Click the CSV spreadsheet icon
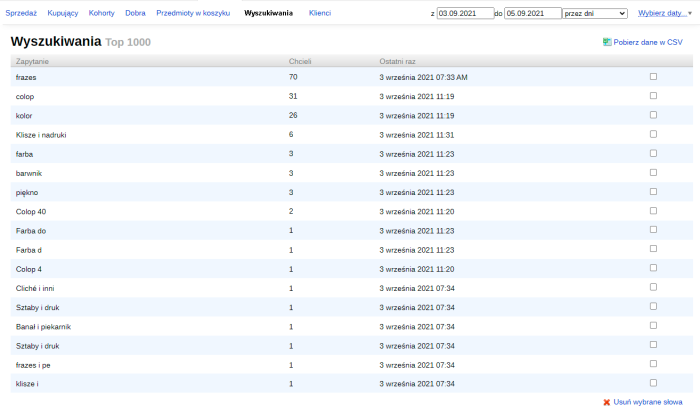This screenshot has height=414, width=700. [x=607, y=42]
